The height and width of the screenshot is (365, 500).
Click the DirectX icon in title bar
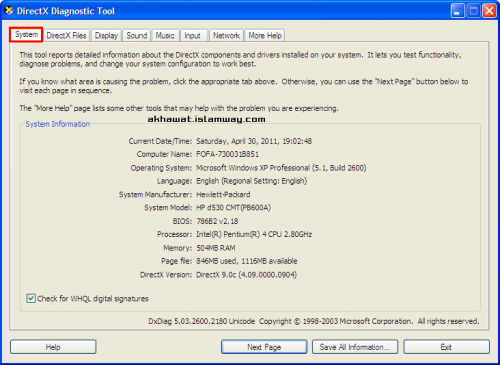coord(8,11)
